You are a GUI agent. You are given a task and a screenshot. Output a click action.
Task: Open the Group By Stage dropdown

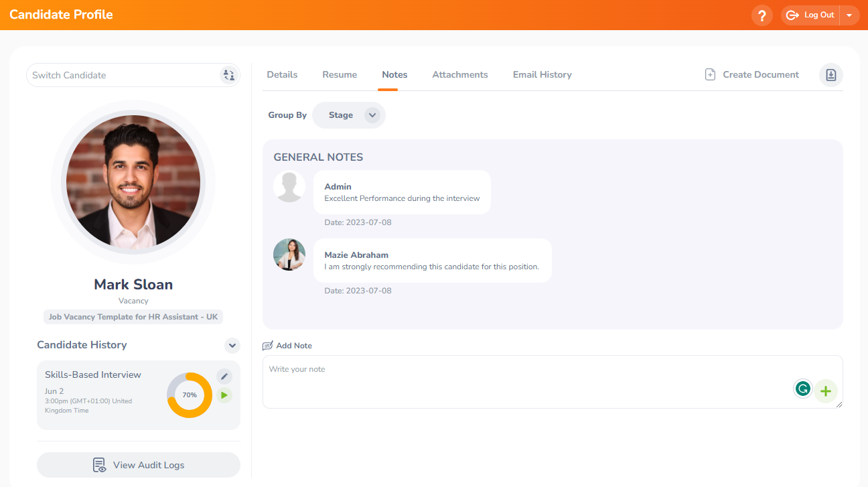tap(348, 115)
